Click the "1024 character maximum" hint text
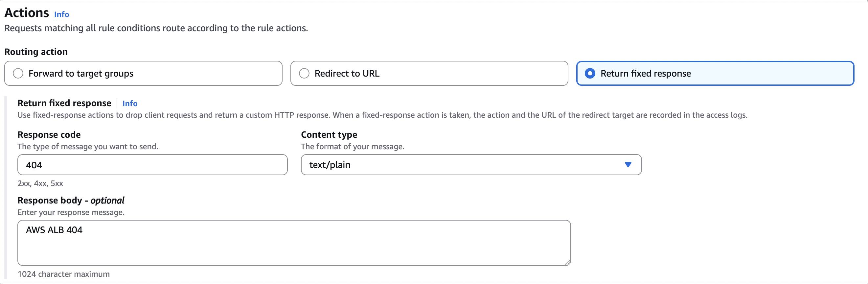This screenshot has height=284, width=868. [64, 274]
